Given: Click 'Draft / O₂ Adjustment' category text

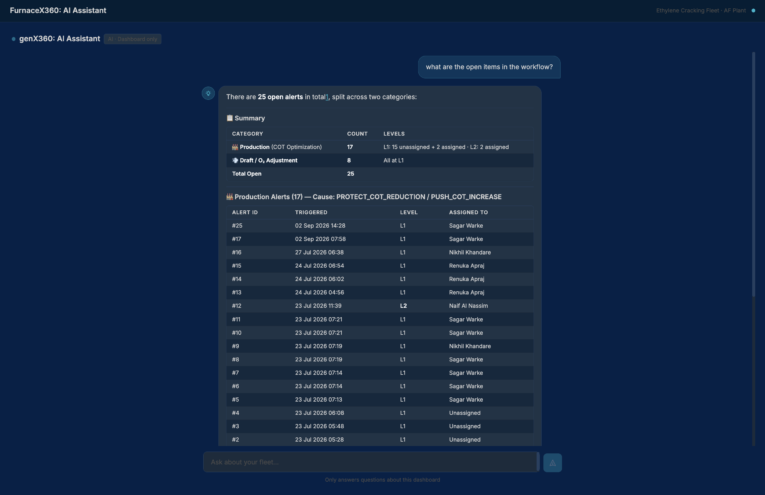Looking at the screenshot, I should [x=268, y=160].
